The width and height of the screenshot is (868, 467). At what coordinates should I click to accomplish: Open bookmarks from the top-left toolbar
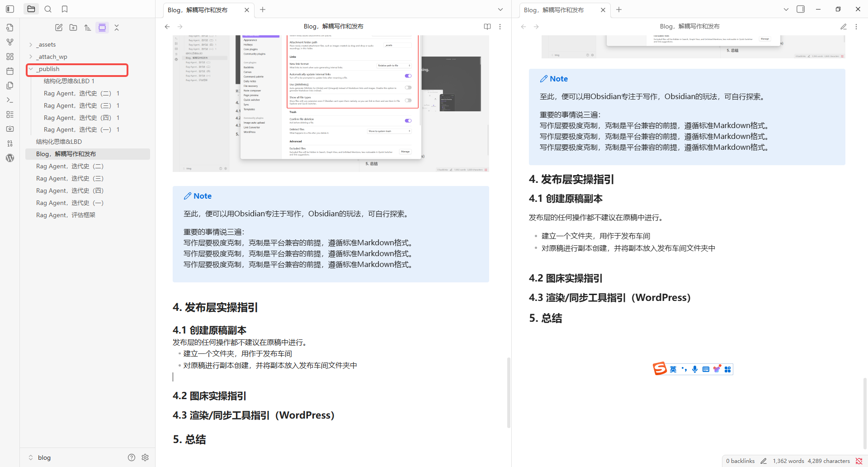tap(65, 9)
